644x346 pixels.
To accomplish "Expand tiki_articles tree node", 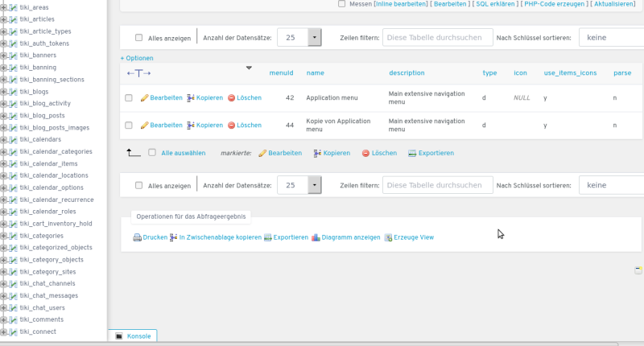I will tap(4, 19).
